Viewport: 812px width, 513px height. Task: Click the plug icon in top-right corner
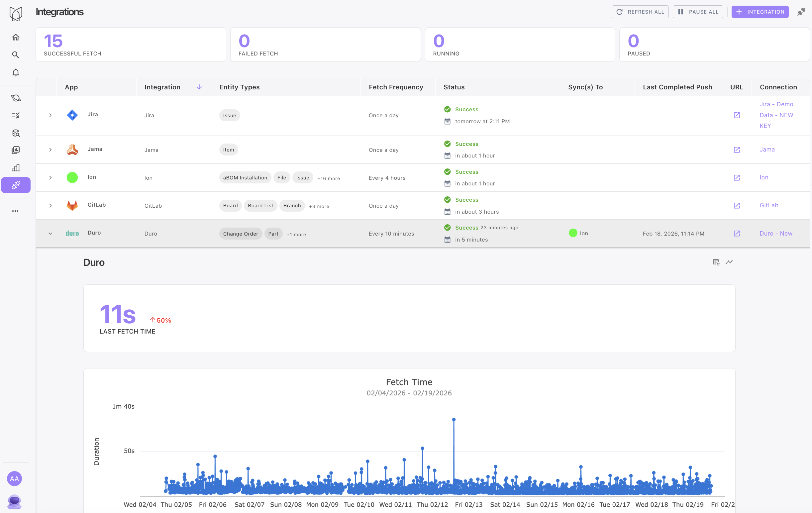coord(801,12)
